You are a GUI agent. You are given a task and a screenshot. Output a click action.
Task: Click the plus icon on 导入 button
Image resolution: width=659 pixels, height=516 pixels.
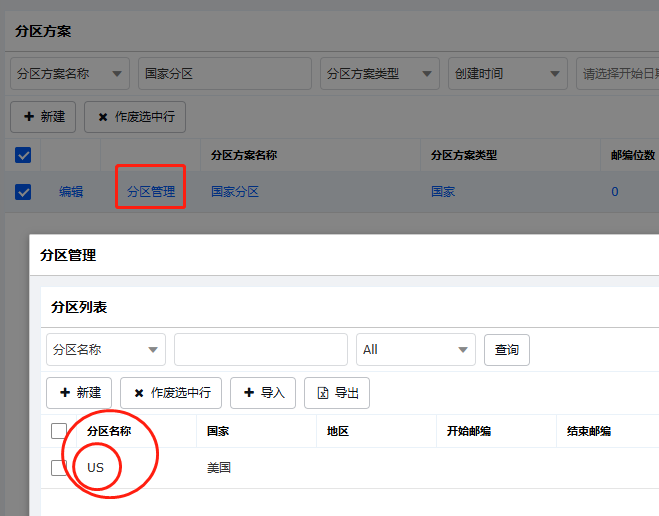point(249,392)
